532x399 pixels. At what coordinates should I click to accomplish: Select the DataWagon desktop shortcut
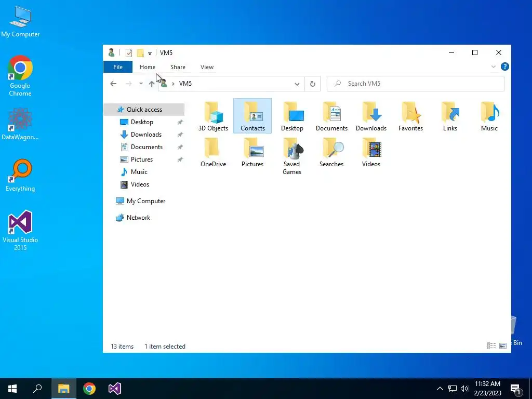pos(20,124)
